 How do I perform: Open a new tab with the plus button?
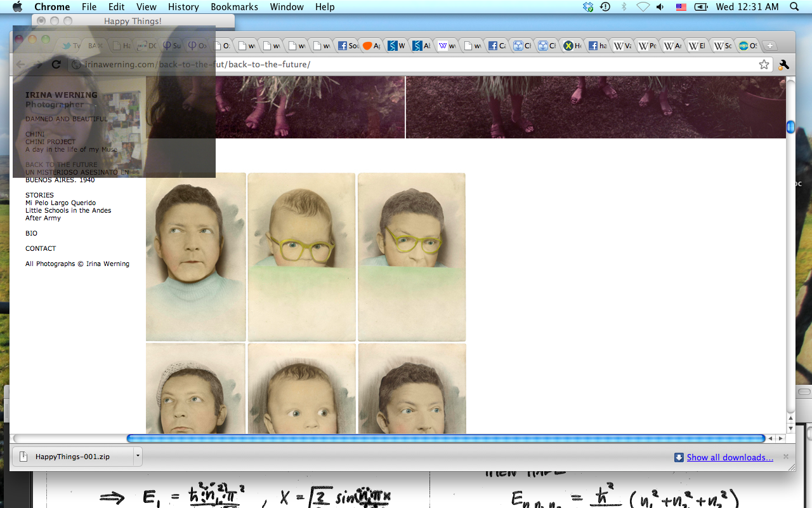coord(769,46)
